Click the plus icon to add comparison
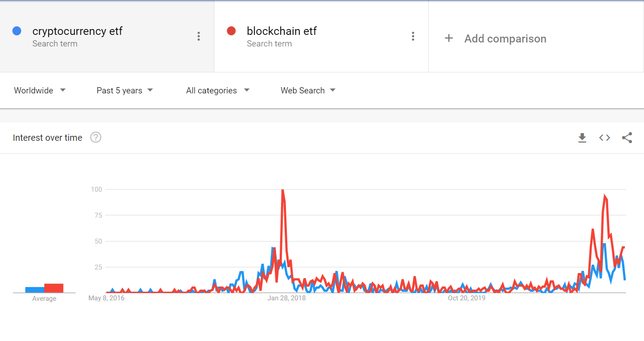The image size is (644, 341). pos(448,38)
